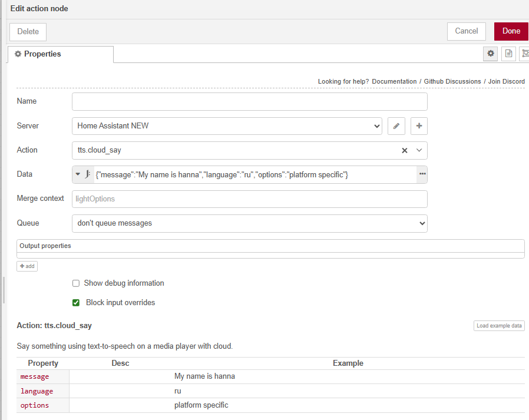Delete this action node

tap(28, 32)
